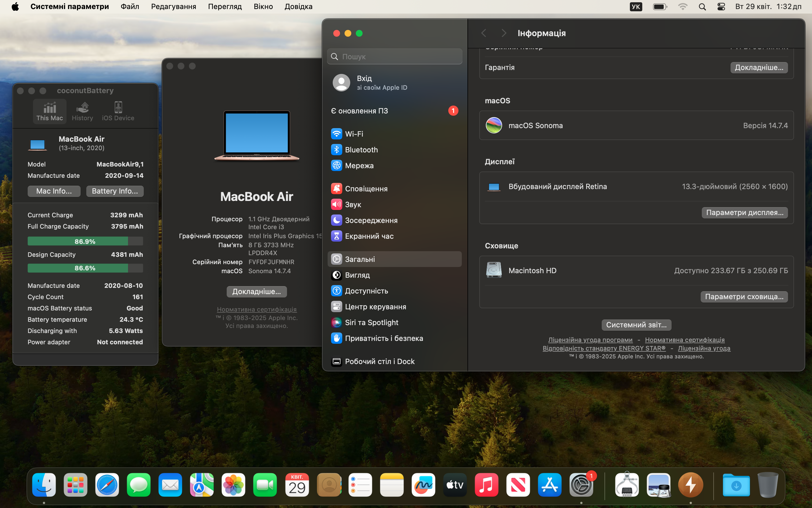
Task: Open Сповіщення settings in sidebar
Action: pos(395,189)
